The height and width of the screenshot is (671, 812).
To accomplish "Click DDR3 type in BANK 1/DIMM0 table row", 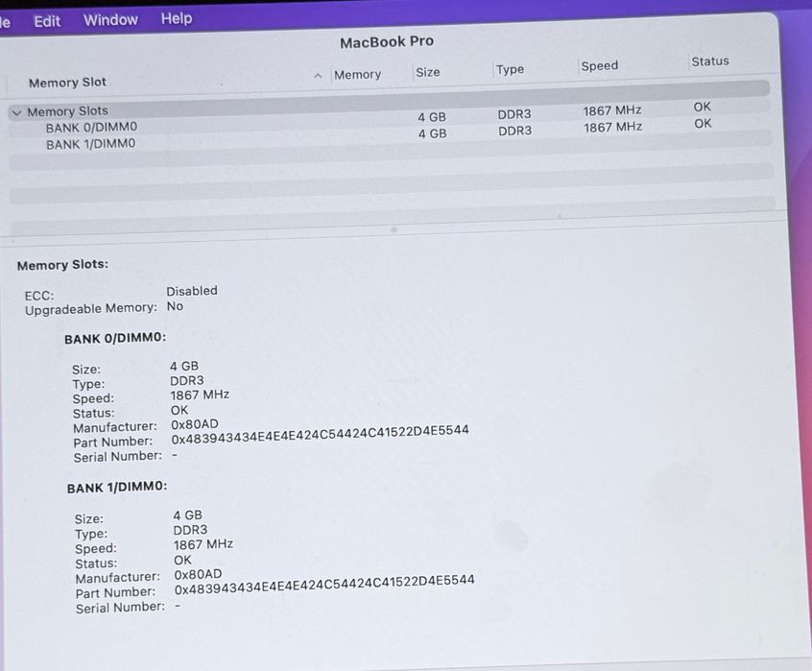I will (514, 131).
